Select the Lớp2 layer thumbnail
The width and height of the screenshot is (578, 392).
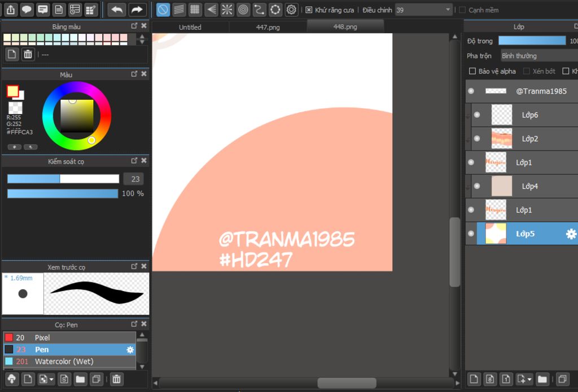pyautogui.click(x=502, y=139)
